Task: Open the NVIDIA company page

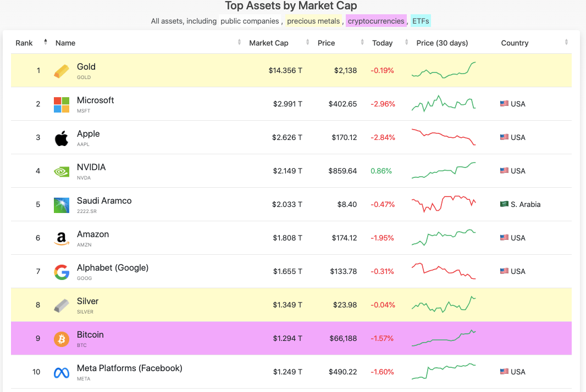Action: 91,167
